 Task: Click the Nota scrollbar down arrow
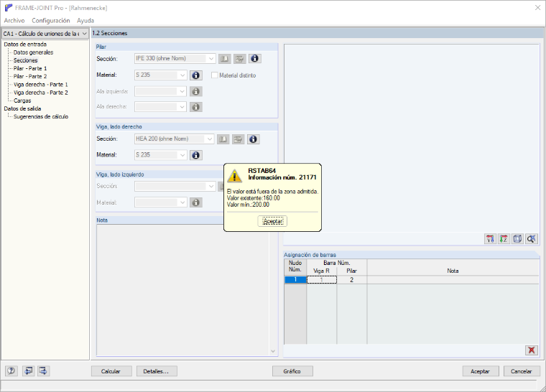tap(273, 351)
